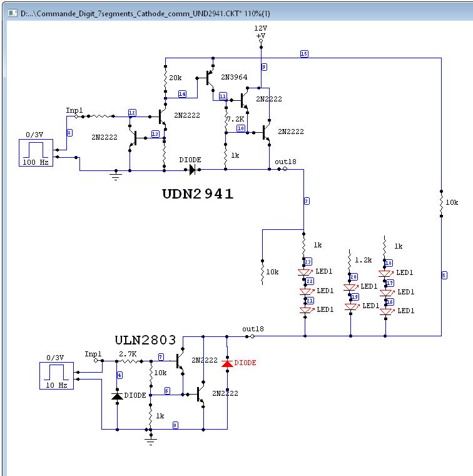Select the red DIODE symbol
Screen dimensions: 473x476
tap(227, 363)
